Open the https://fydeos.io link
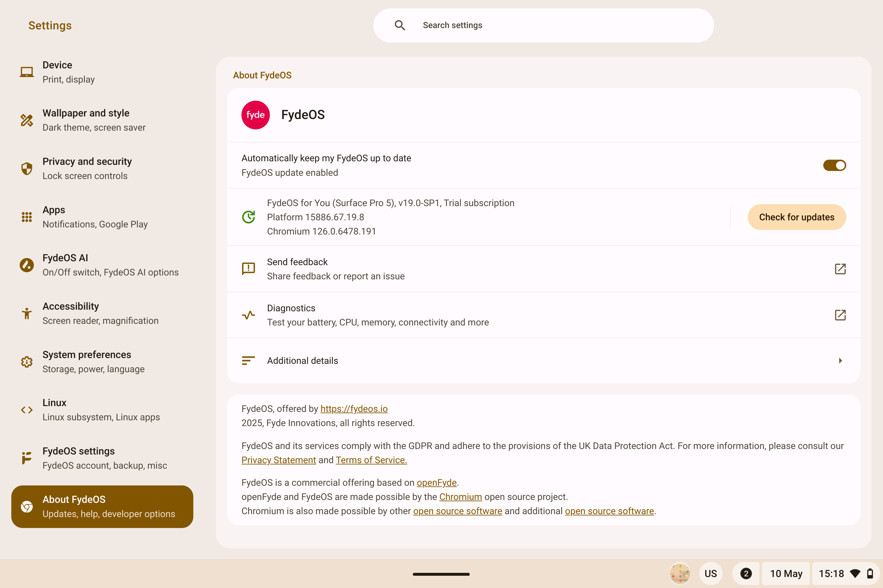 (354, 409)
